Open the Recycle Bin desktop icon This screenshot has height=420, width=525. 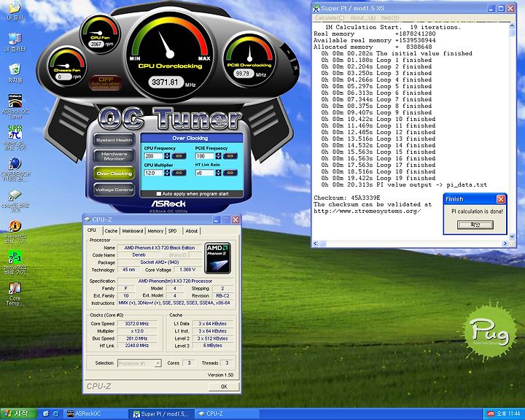pyautogui.click(x=15, y=73)
